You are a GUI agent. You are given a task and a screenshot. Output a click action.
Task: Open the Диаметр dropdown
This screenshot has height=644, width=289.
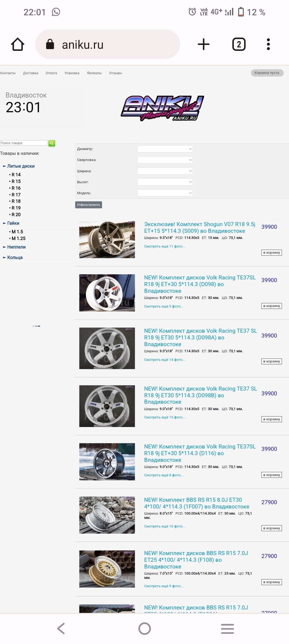coord(165,149)
